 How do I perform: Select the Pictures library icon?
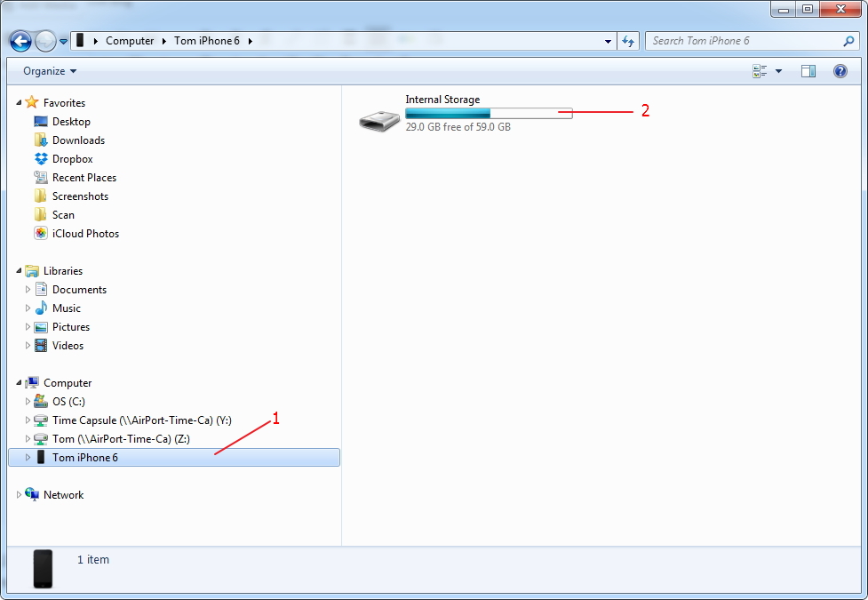[x=41, y=327]
